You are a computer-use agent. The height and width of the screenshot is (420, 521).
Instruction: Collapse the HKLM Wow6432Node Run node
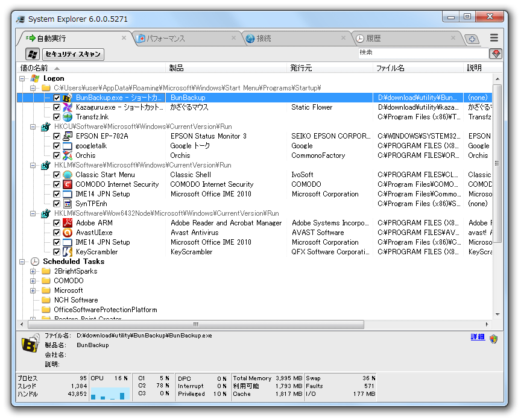(33, 213)
